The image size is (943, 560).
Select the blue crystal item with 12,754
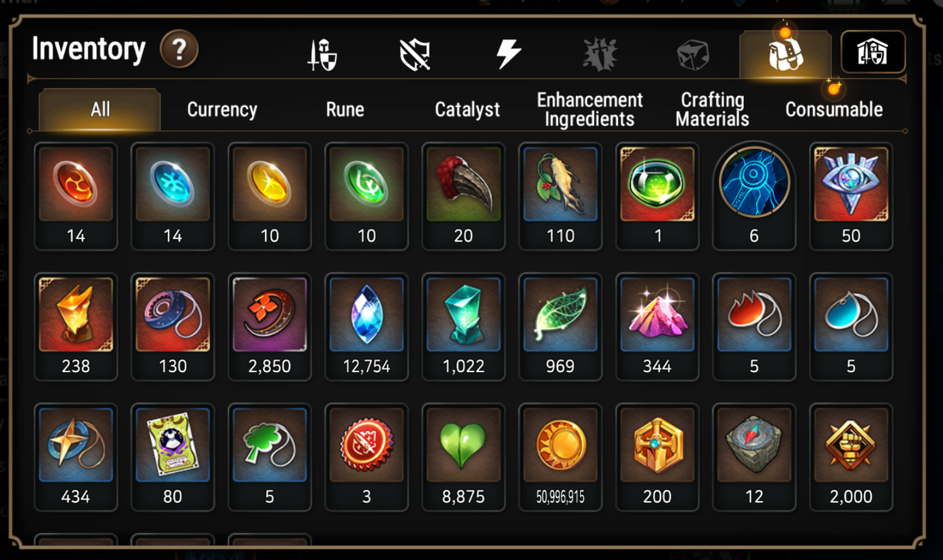(x=367, y=327)
